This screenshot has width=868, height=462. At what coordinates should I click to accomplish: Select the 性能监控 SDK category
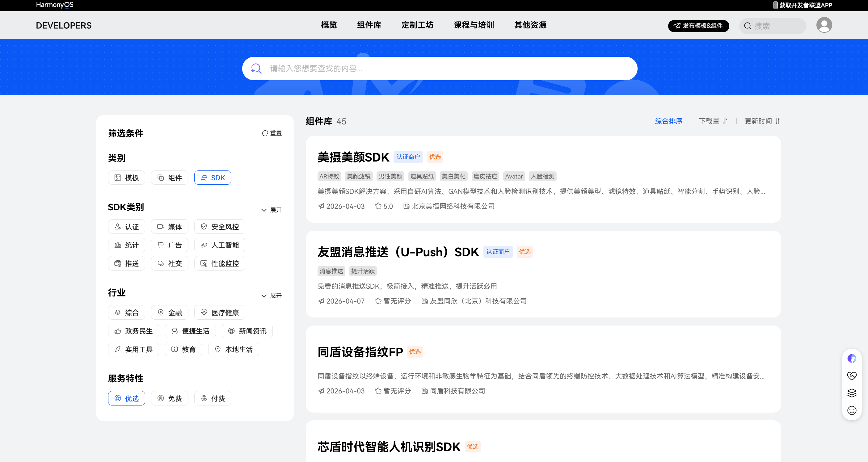219,263
